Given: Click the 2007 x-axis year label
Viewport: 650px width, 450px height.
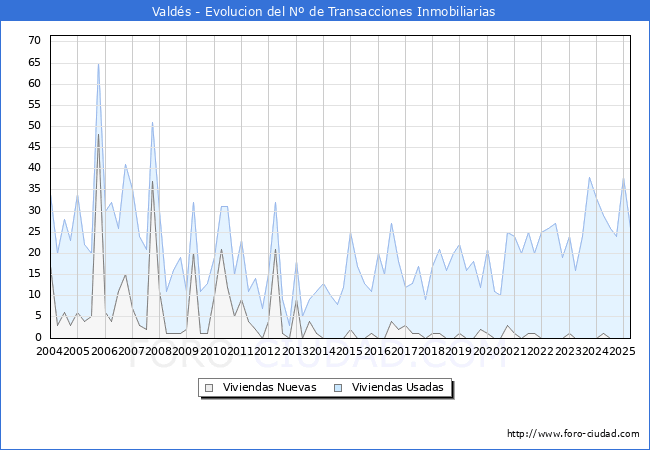Looking at the screenshot, I should (x=131, y=351).
